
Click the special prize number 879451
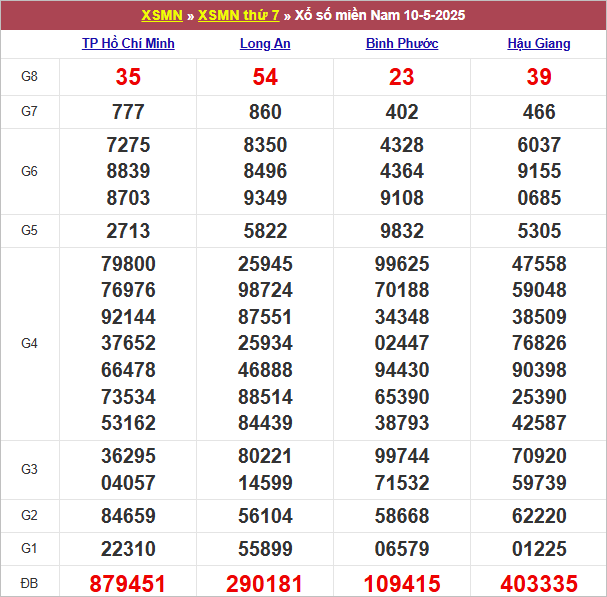tap(127, 583)
